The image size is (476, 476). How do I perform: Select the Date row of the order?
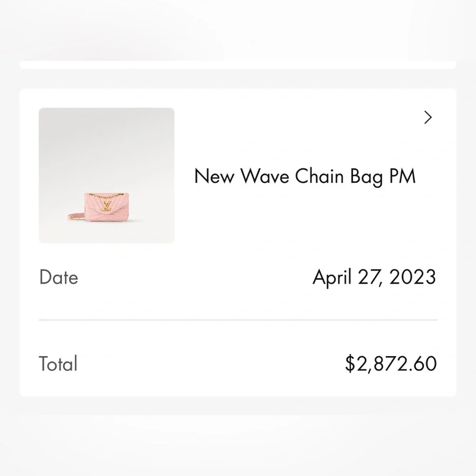238,277
